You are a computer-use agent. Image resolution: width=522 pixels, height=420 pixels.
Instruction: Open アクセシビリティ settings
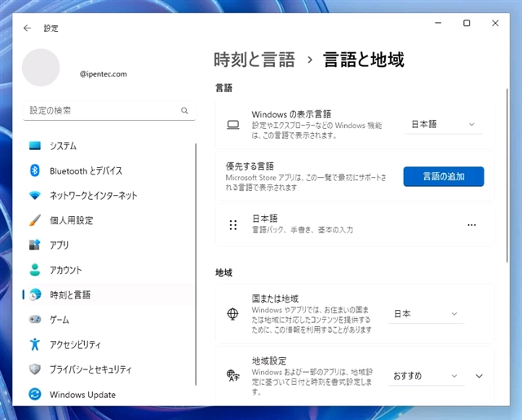pos(108,344)
